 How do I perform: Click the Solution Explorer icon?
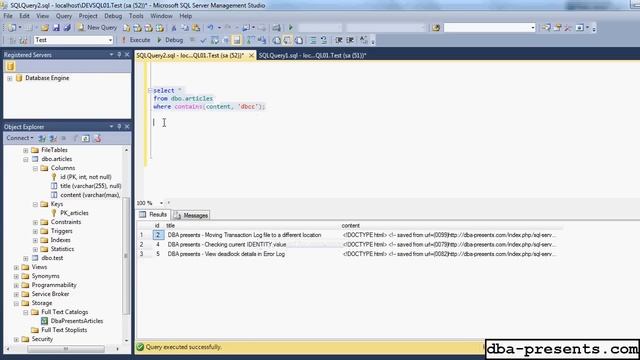click(x=546, y=28)
